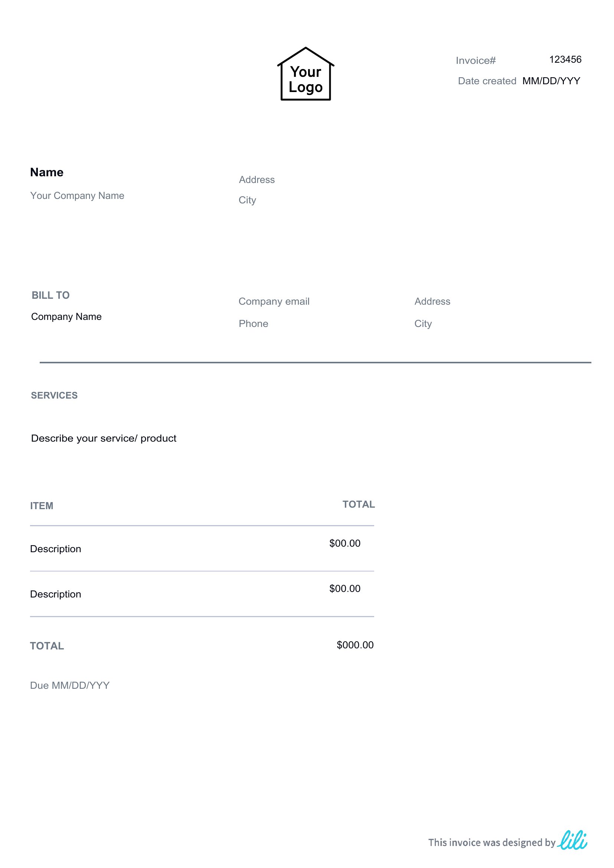
Task: Click the Bill To City field
Action: [423, 324]
